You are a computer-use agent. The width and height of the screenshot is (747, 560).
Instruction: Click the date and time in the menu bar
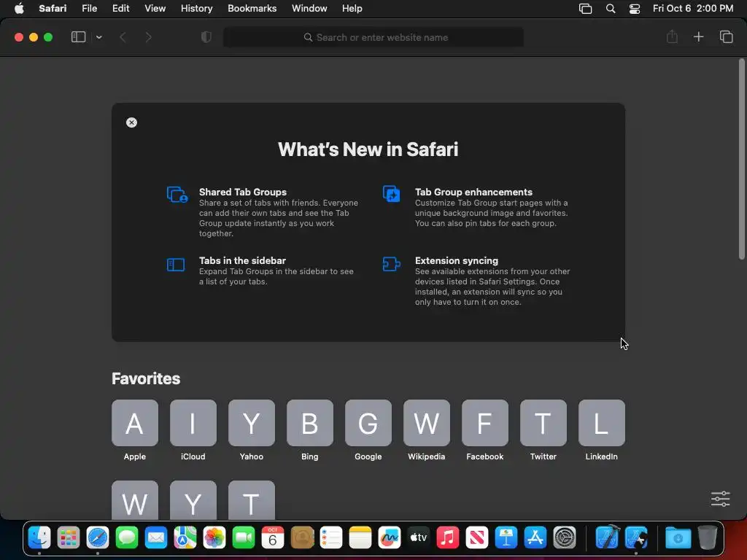coord(693,9)
